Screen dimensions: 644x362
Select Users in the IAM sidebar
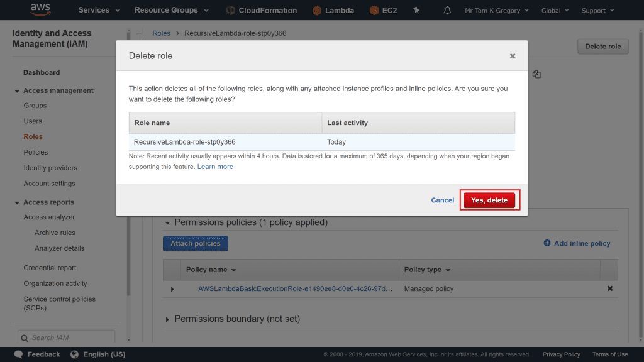33,121
